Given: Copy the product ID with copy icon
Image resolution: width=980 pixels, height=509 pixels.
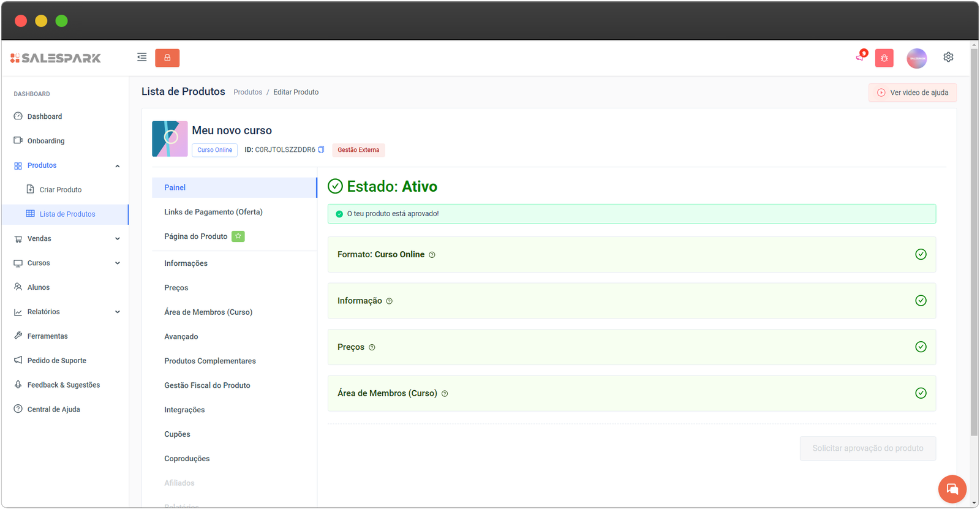Looking at the screenshot, I should coord(321,149).
